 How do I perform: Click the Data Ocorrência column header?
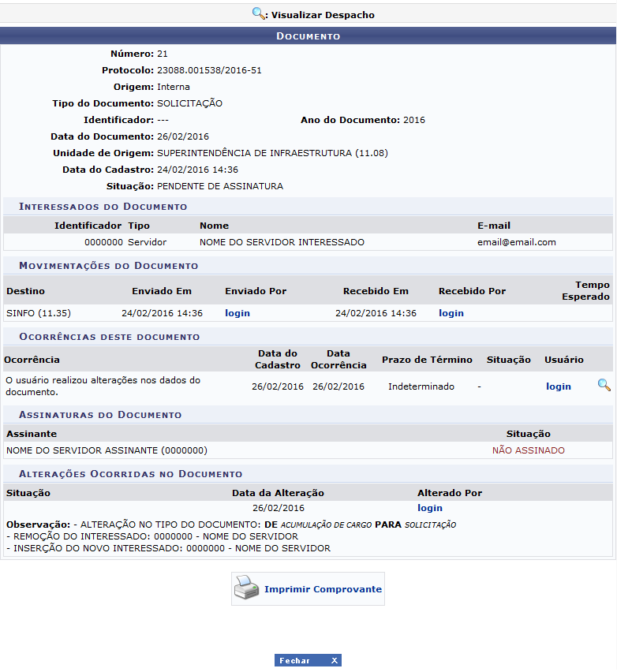pos(338,359)
